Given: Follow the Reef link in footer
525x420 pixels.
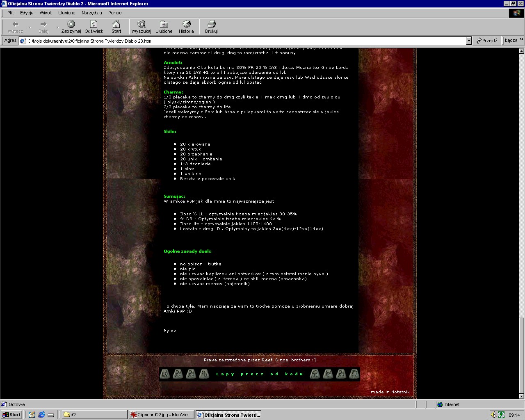Looking at the screenshot, I should click(267, 360).
